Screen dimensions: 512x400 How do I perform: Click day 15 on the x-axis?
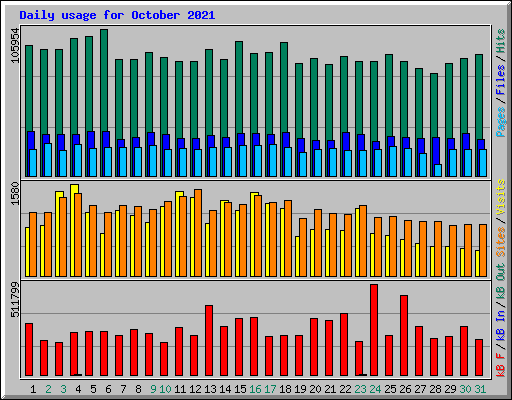pyautogui.click(x=240, y=389)
